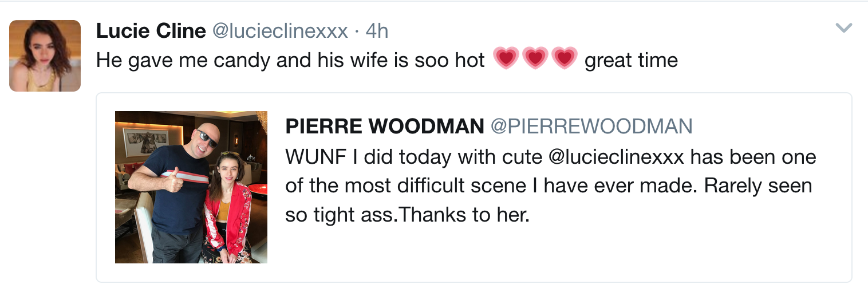Open the tweet options chevron menu
The width and height of the screenshot is (868, 284).
click(844, 28)
